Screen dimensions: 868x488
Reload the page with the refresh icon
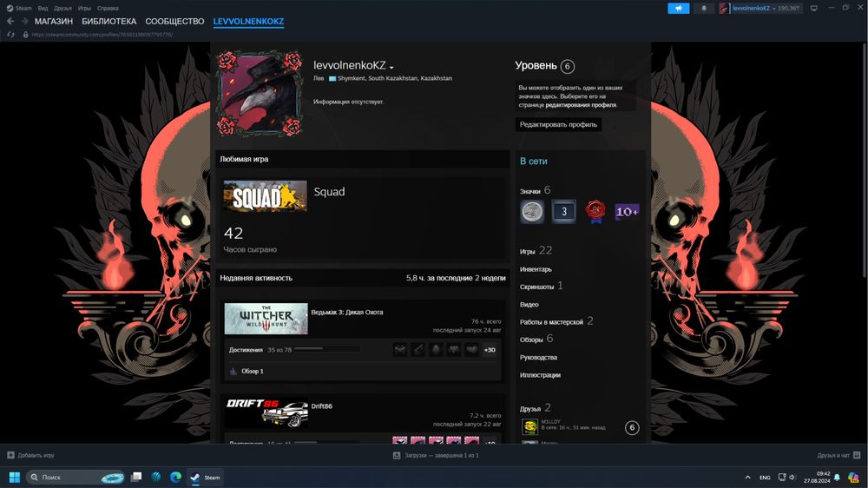coord(10,35)
